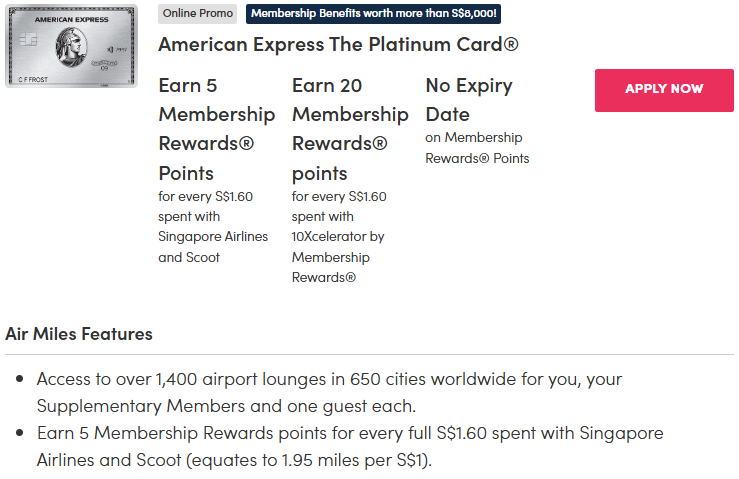Image resolution: width=739 pixels, height=479 pixels.
Task: Click the 'on Membership Rewards® Points' subtext
Action: click(x=477, y=148)
